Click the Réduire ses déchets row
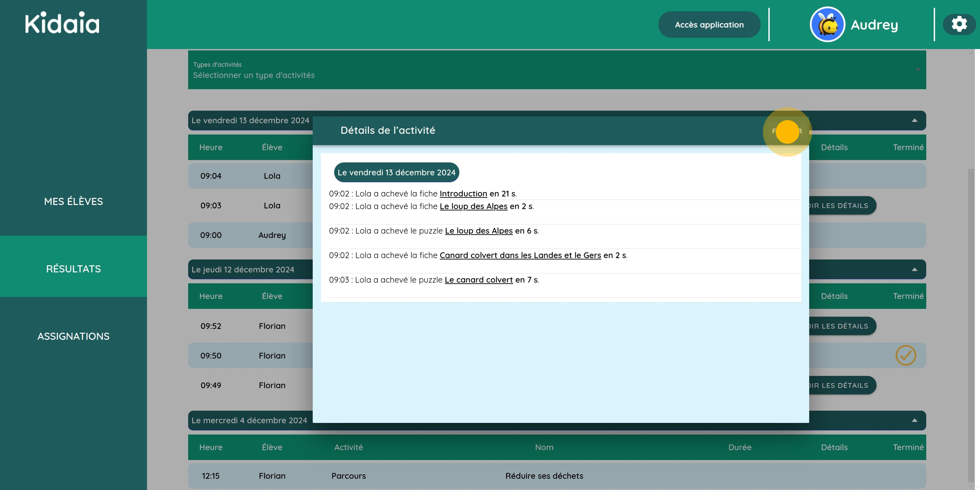Viewport: 980px width, 490px height. pyautogui.click(x=544, y=476)
